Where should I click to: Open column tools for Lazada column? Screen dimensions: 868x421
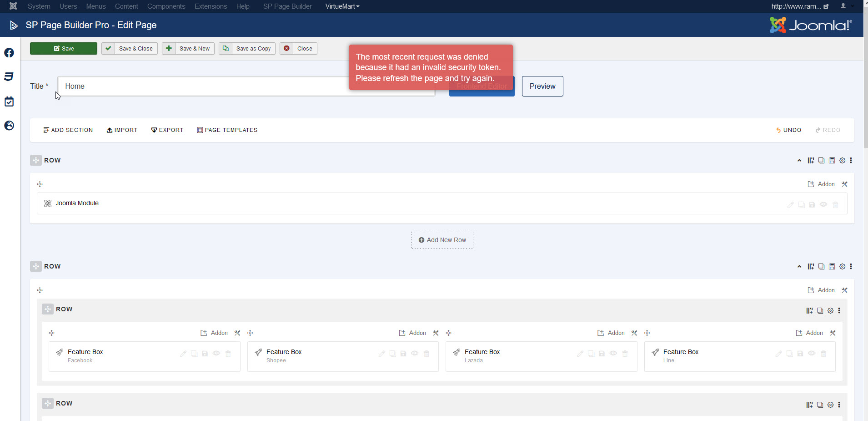[x=634, y=333]
